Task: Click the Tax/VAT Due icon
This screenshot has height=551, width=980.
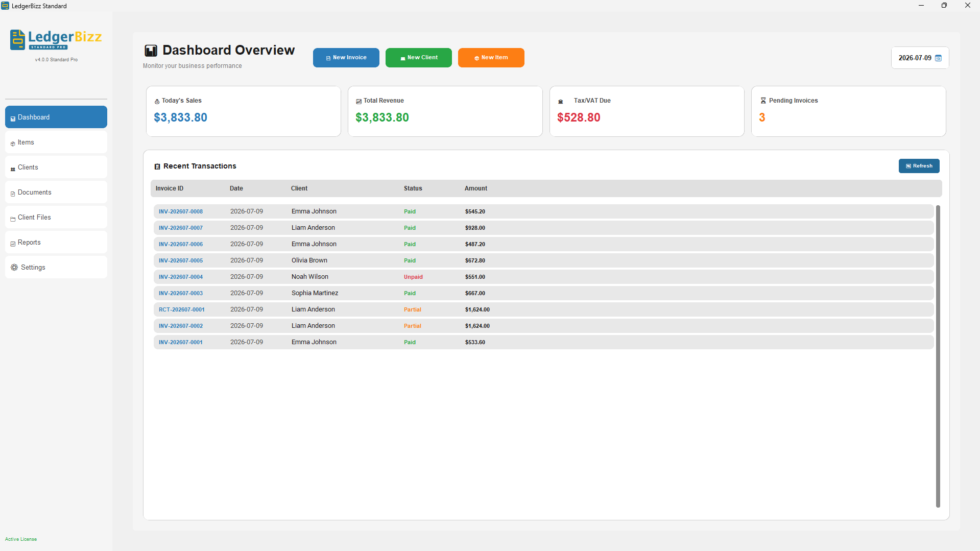Action: (x=560, y=101)
